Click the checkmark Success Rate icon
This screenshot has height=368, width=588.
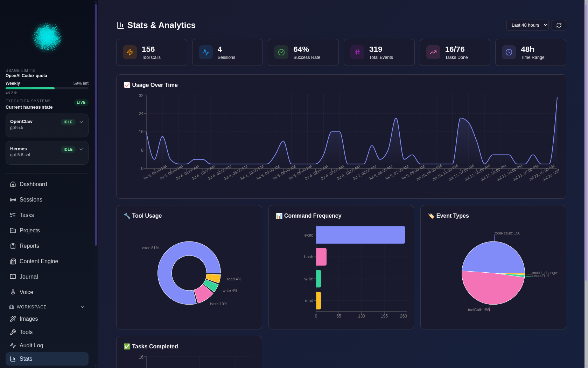tap(281, 52)
